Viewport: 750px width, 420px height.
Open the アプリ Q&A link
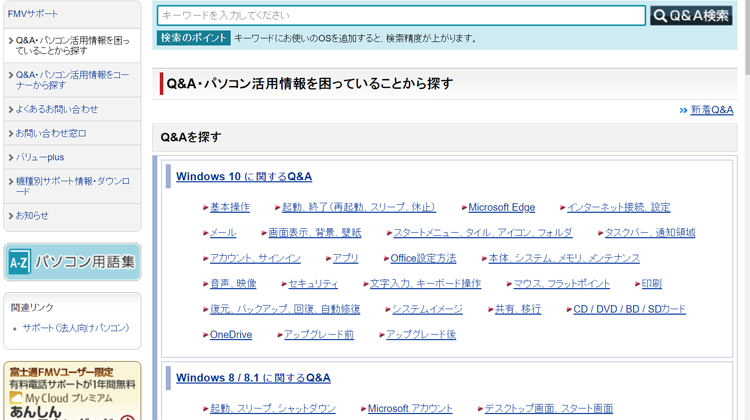click(345, 258)
